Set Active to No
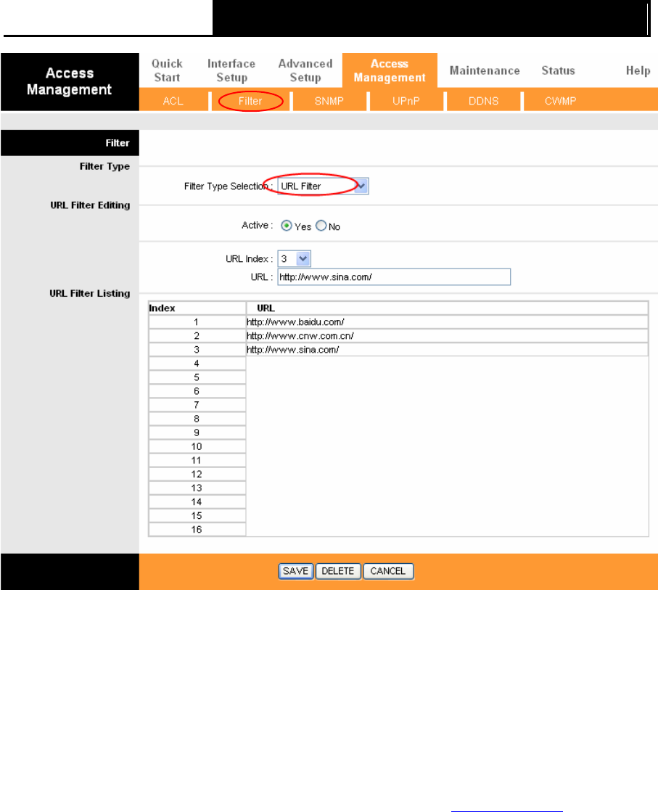The height and width of the screenshot is (812, 658). pos(321,226)
